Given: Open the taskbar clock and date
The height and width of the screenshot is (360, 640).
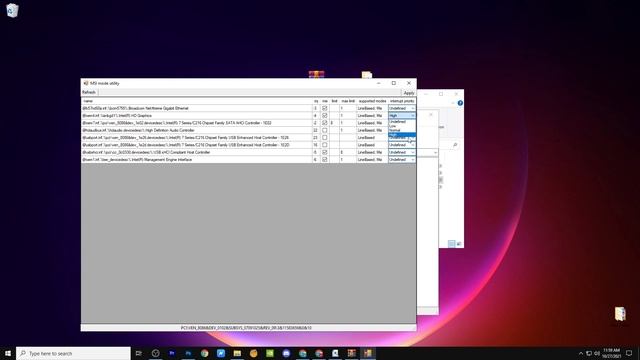Looking at the screenshot, I should coord(611,353).
